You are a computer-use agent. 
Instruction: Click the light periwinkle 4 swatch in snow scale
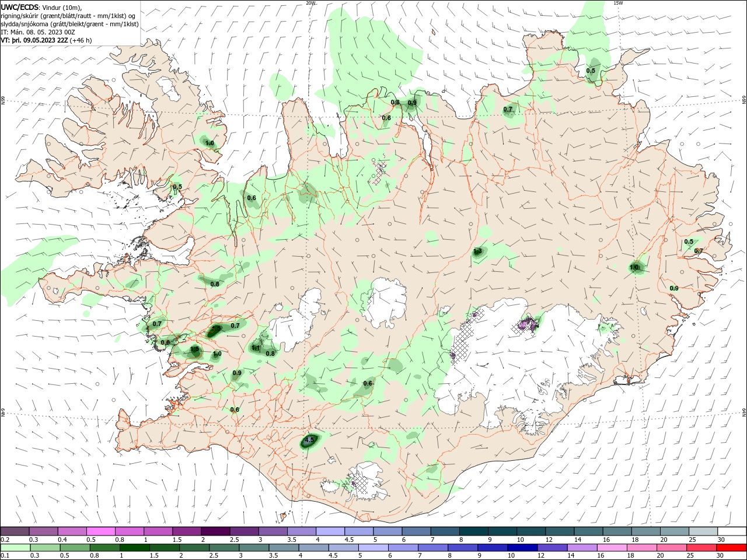click(x=330, y=531)
